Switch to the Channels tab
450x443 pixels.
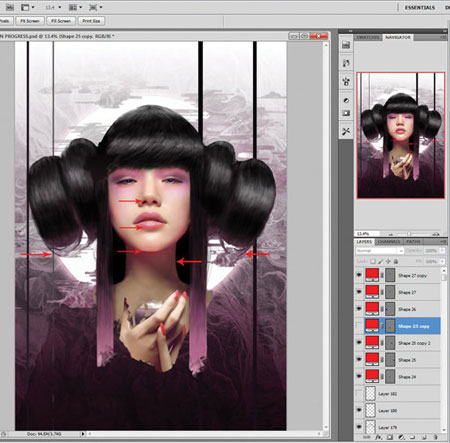389,241
